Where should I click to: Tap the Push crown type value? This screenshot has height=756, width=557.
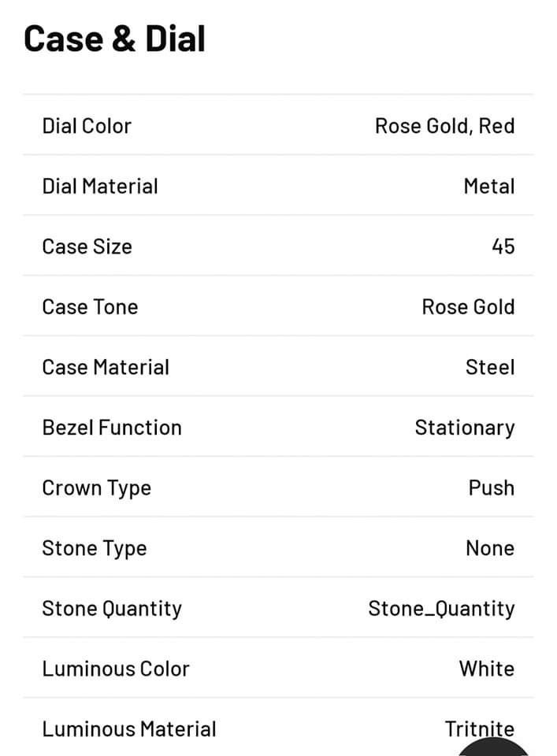pyautogui.click(x=492, y=487)
